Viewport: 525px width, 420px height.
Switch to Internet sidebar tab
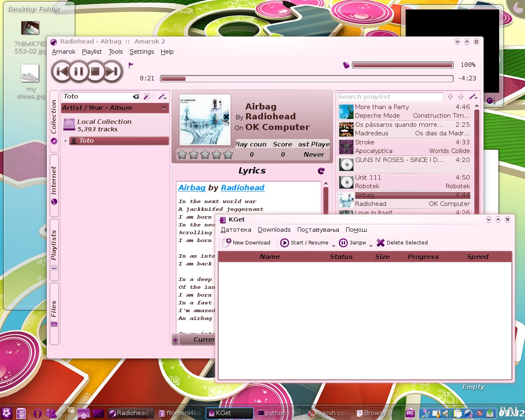coord(54,185)
